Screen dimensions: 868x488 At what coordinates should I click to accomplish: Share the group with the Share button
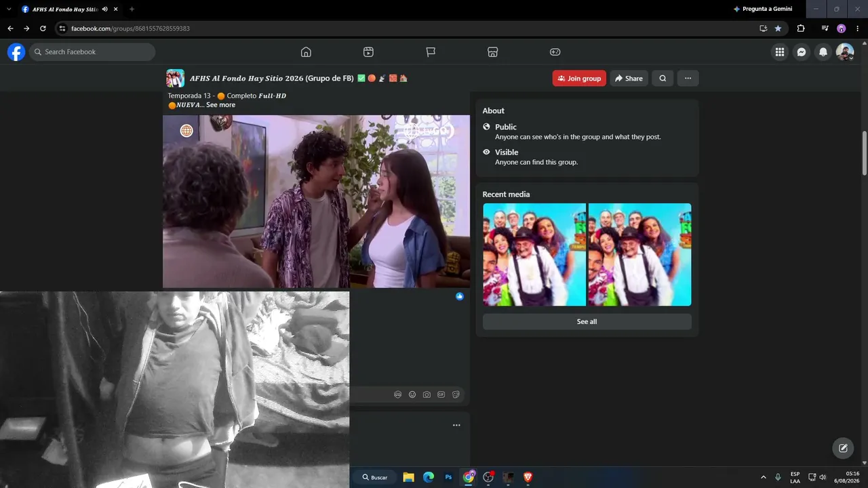(x=629, y=79)
